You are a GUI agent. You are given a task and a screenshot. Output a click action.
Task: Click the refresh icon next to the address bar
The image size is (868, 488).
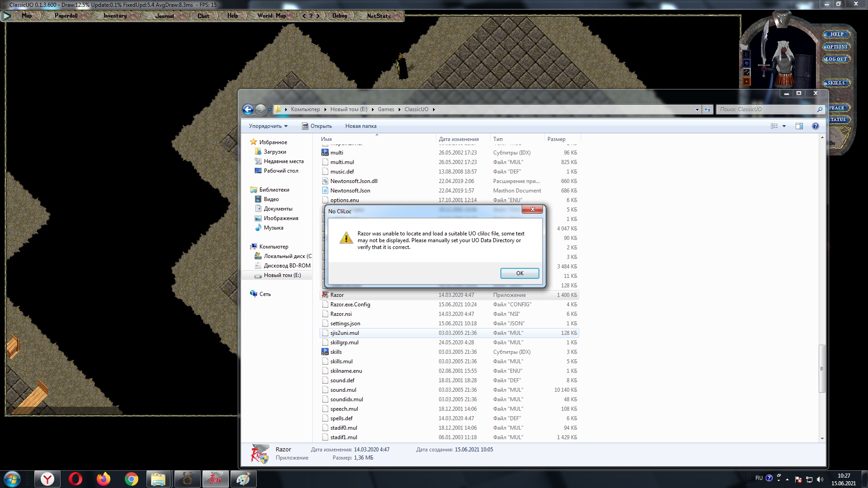pos(708,109)
